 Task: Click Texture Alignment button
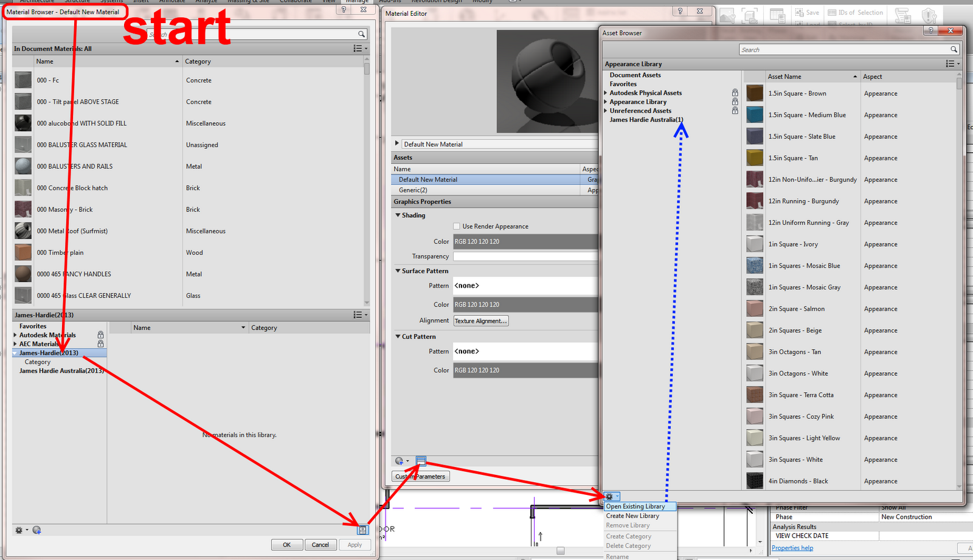480,321
